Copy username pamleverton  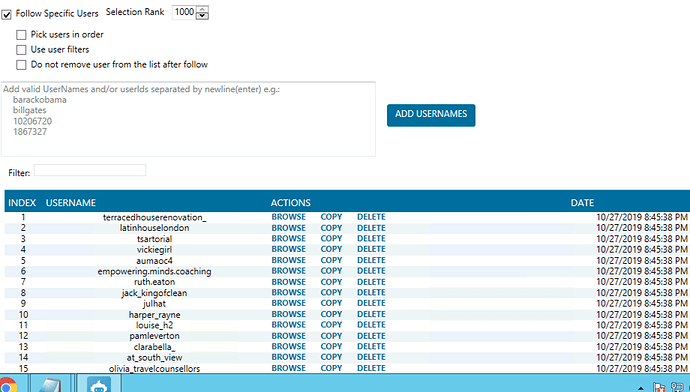(x=331, y=336)
